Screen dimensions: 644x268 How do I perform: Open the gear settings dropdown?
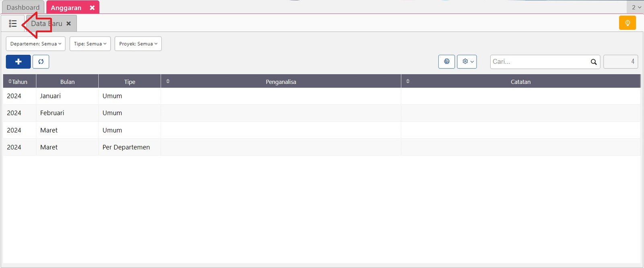click(x=467, y=62)
